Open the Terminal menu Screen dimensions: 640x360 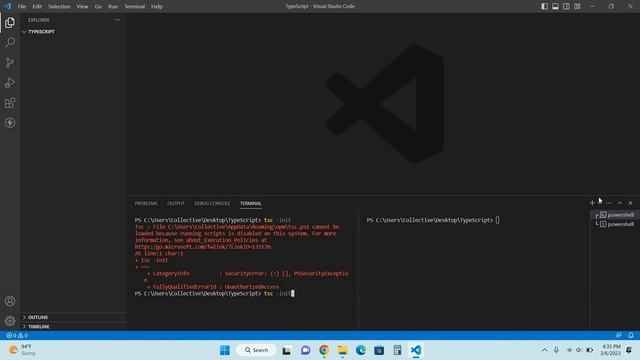click(135, 7)
